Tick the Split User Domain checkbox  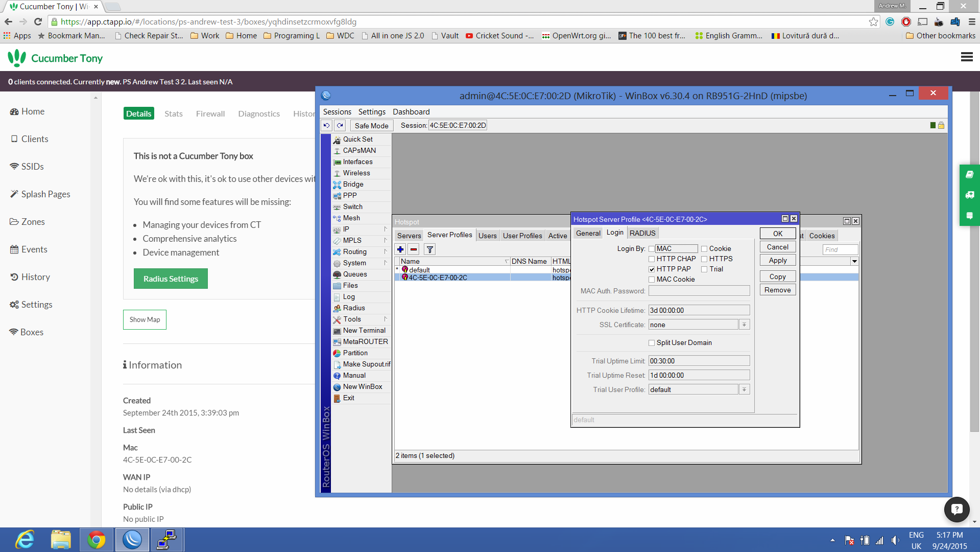(x=652, y=343)
